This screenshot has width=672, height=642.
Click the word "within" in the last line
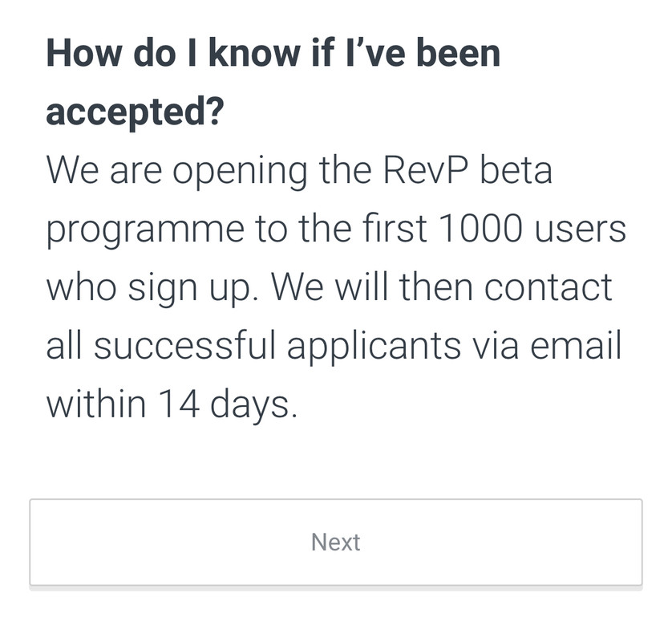click(96, 404)
